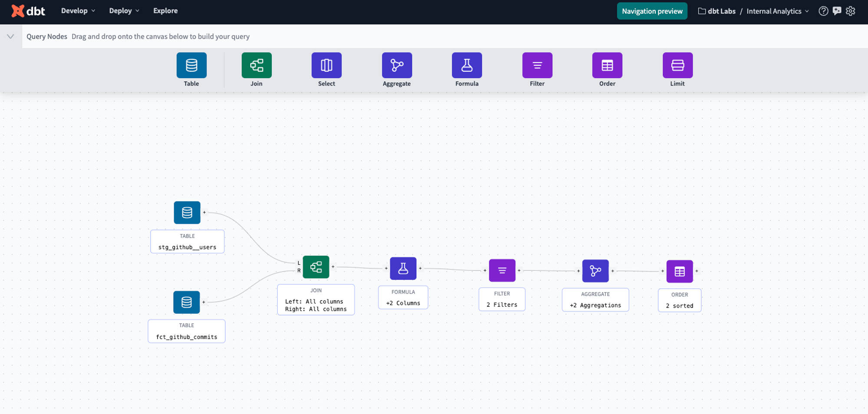Select the Filter node icon in palette
Screen dimensions: 868x414
tap(537, 65)
